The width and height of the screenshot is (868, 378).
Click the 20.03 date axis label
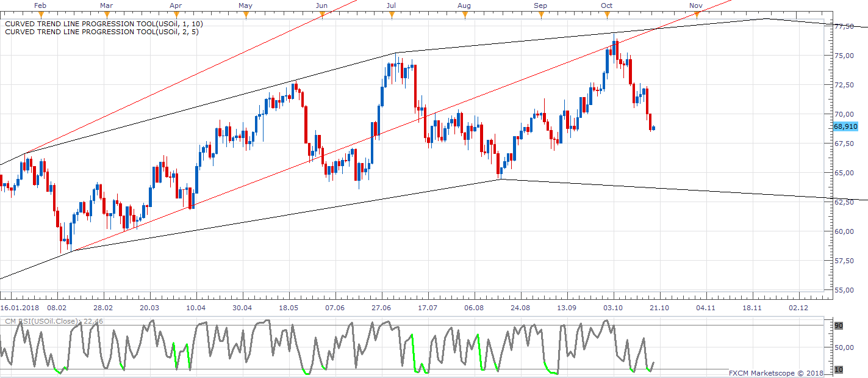pos(149,308)
